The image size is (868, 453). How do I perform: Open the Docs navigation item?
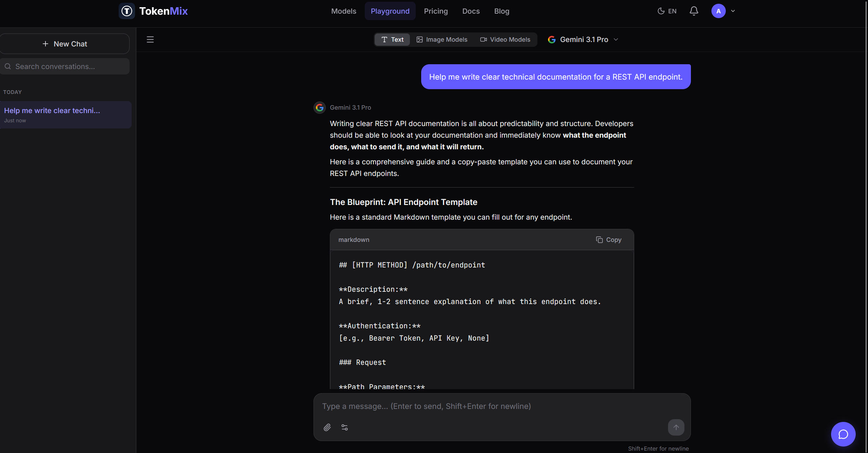point(471,11)
